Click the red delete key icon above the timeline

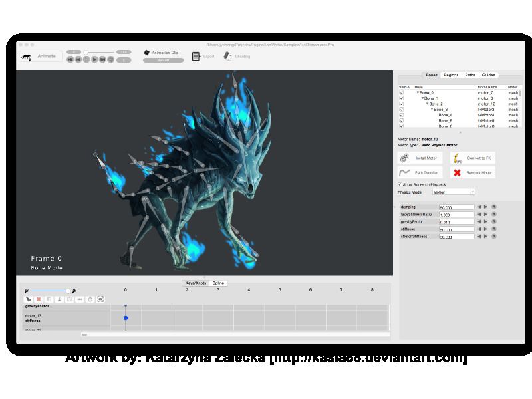[39, 299]
